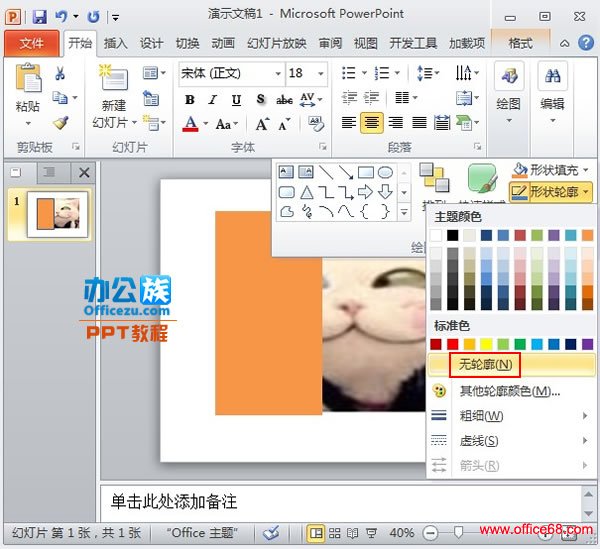Minimize the ribbon with caret button
Screen dimensions: 600x549
564,43
